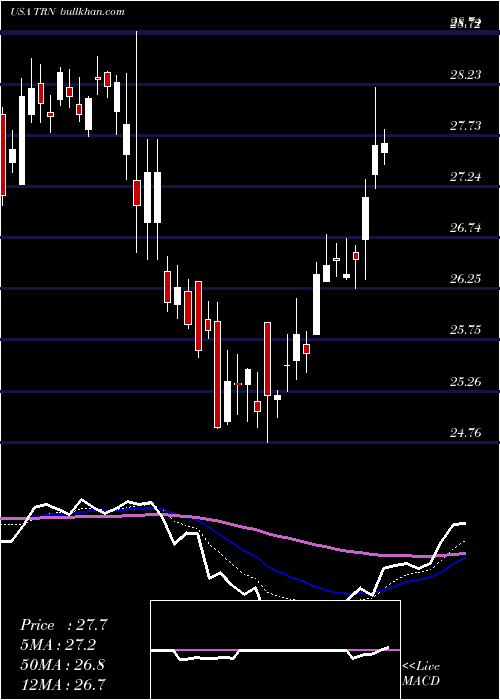Click the 24.76 price axis label
Screen dimensions: 500x700
pyautogui.click(x=466, y=433)
